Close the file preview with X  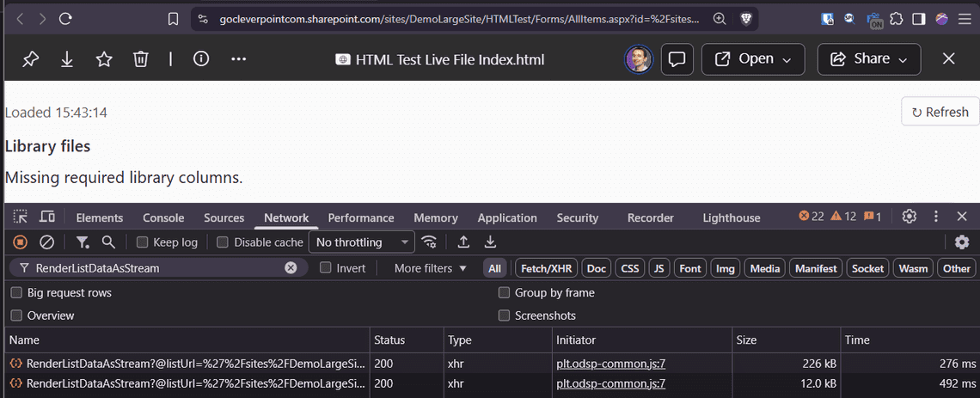[x=949, y=59]
